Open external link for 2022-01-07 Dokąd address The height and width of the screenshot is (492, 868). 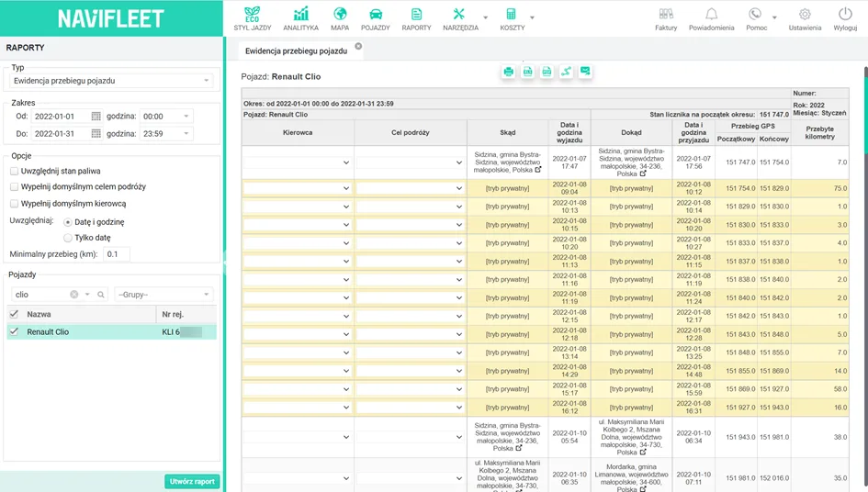643,173
